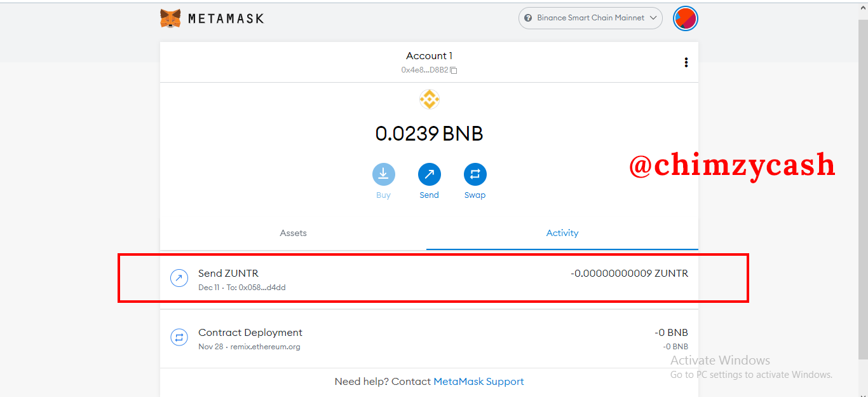Open the Send ZUNTR transaction entry
Viewport: 868px width, 397px height.
coord(429,279)
